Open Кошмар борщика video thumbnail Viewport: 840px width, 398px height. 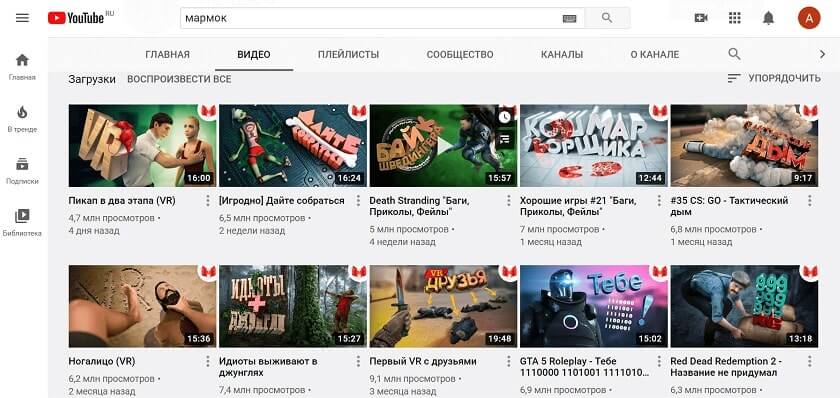(594, 146)
